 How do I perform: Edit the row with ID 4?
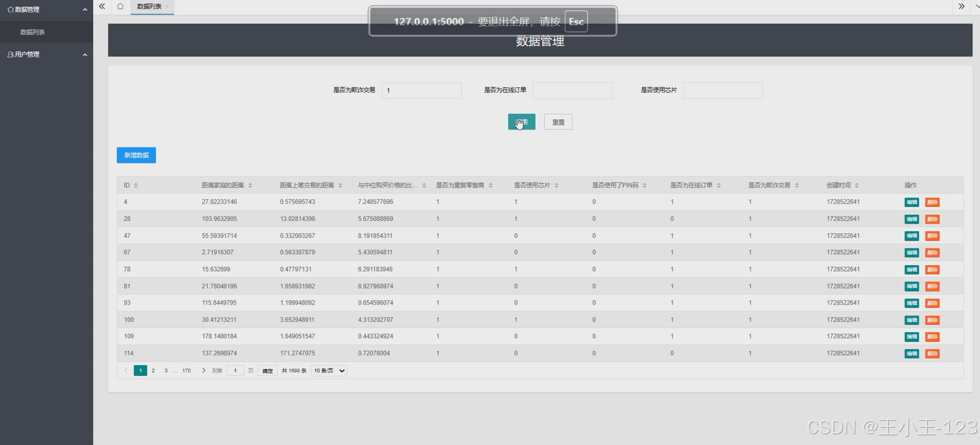911,202
